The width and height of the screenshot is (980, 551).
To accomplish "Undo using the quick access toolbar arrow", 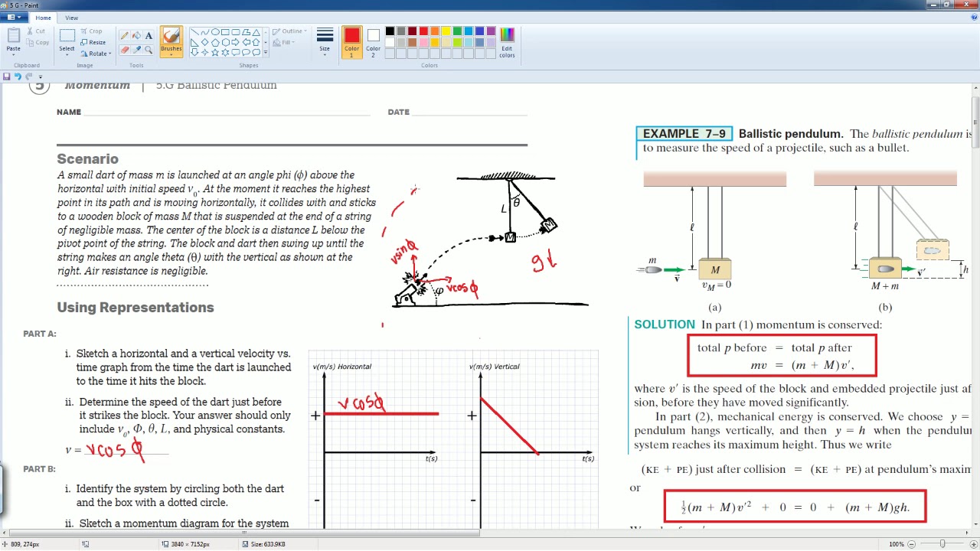I will coord(18,77).
